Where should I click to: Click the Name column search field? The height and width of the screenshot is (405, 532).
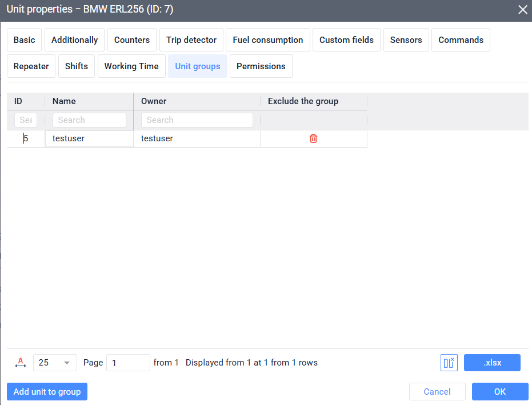pyautogui.click(x=89, y=120)
